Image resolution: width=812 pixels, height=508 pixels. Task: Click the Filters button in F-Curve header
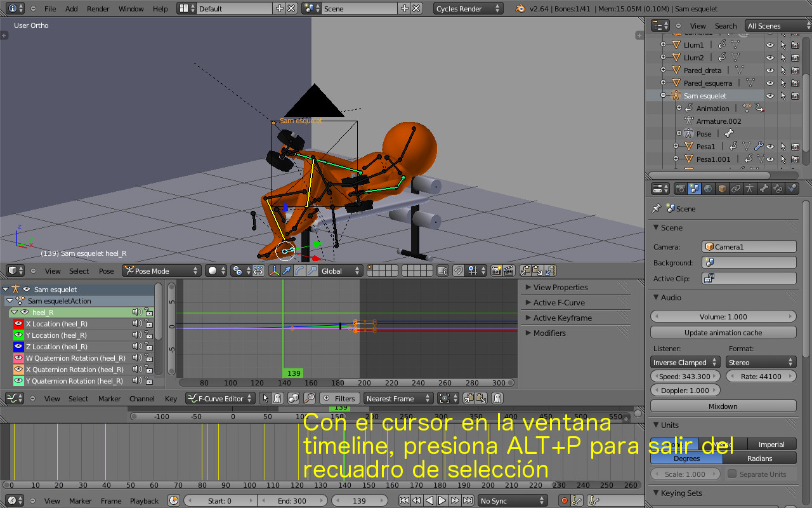pos(339,398)
